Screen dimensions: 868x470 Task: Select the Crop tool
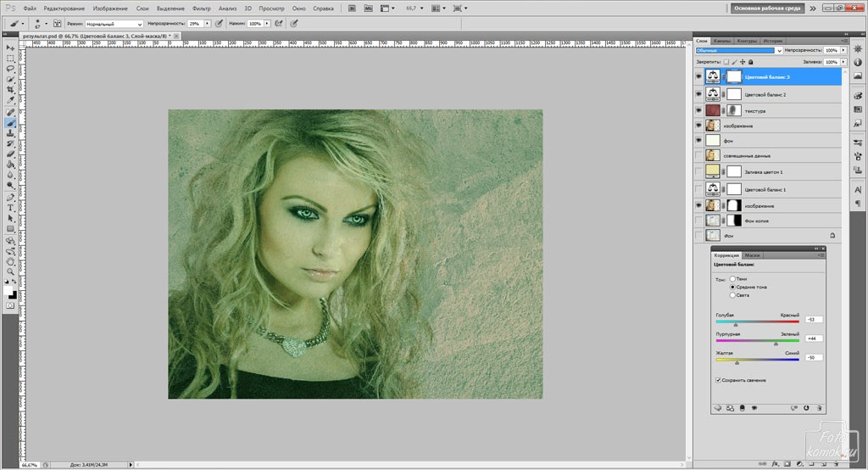tap(11, 90)
